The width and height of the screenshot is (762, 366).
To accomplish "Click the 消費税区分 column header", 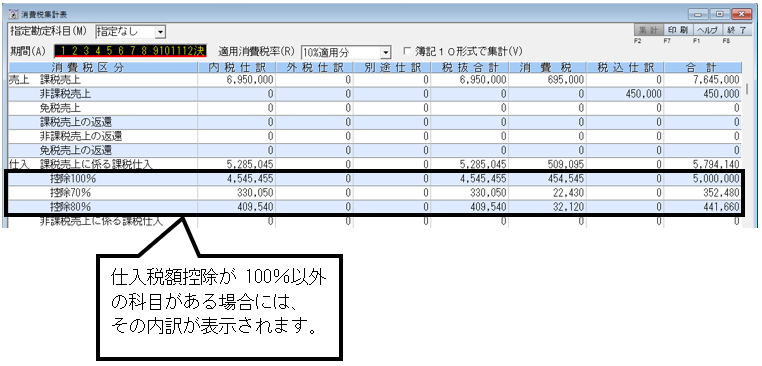I will click(x=103, y=68).
